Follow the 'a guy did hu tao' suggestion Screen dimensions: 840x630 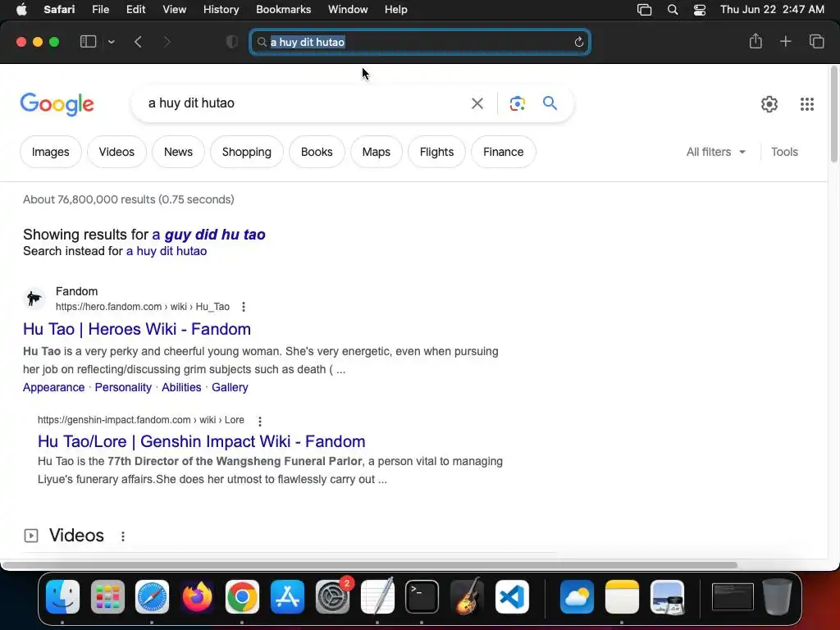tap(208, 234)
